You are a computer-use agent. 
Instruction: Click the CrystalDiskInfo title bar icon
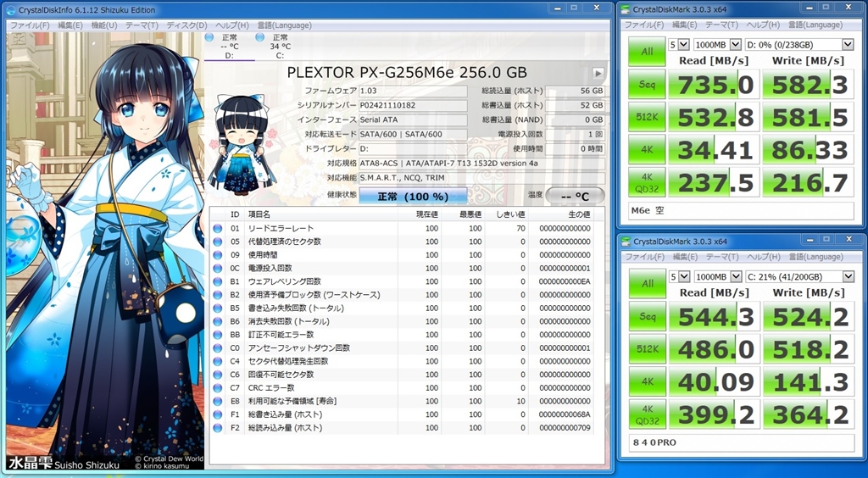point(10,10)
